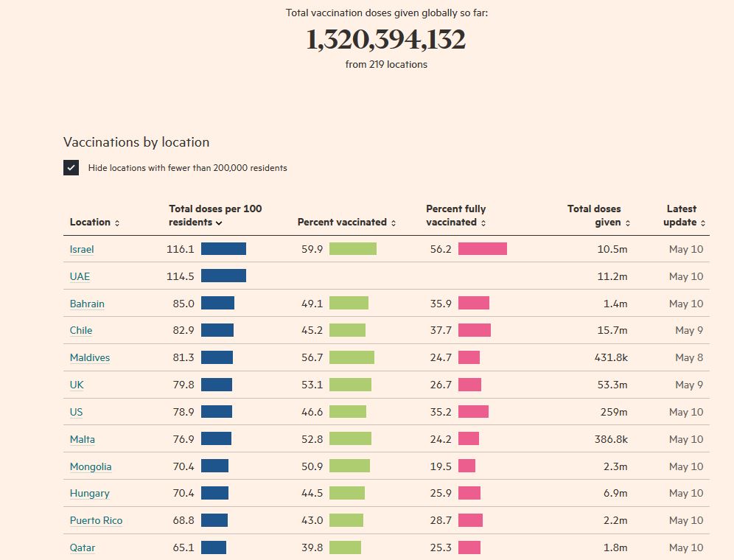Screen dimensions: 734x560
Task: Uncheck Hide locations with fewer than 200,000 residents
Action: [71, 167]
